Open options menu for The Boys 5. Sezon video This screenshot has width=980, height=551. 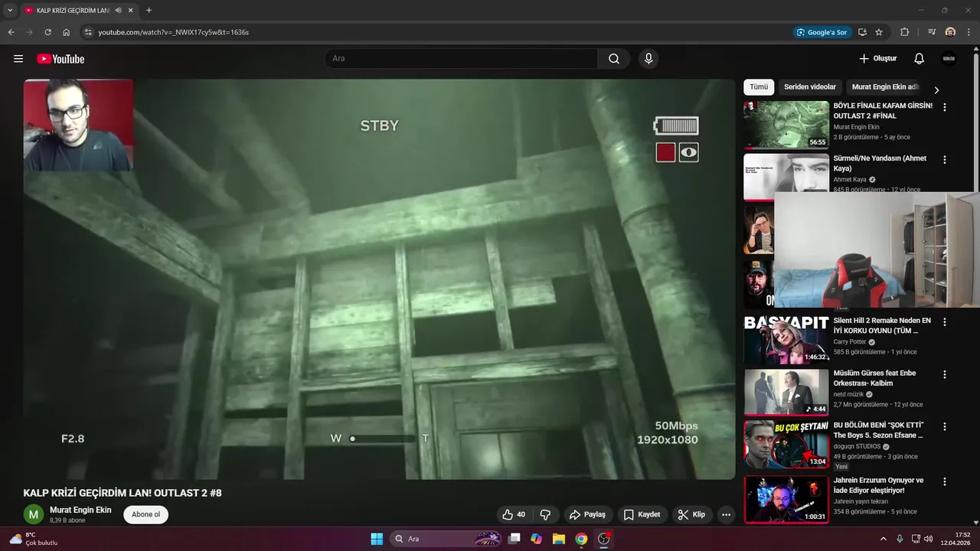(944, 426)
